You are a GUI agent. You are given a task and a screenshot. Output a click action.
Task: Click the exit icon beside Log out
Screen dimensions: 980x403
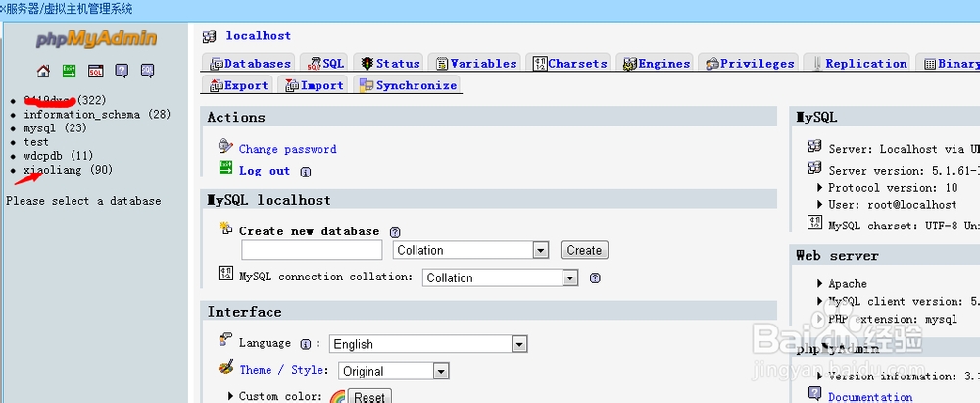point(225,167)
